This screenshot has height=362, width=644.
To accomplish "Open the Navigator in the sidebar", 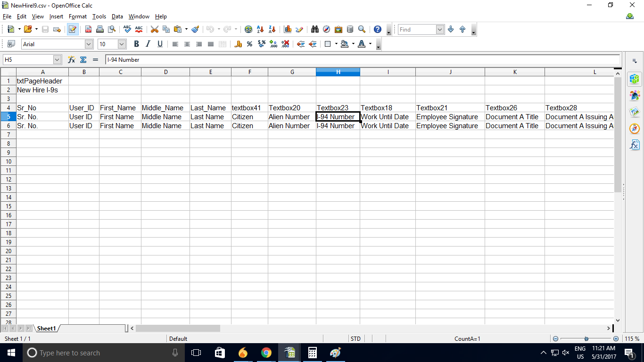I will click(635, 128).
